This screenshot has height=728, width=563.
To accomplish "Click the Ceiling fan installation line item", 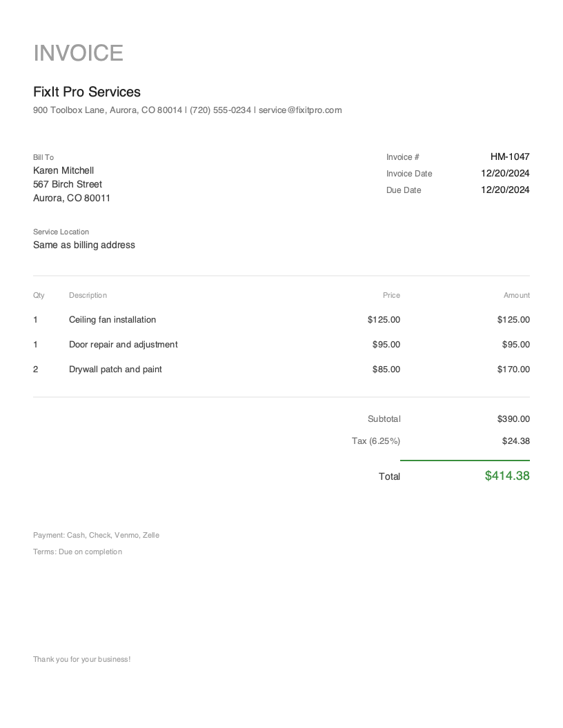I will [x=112, y=319].
